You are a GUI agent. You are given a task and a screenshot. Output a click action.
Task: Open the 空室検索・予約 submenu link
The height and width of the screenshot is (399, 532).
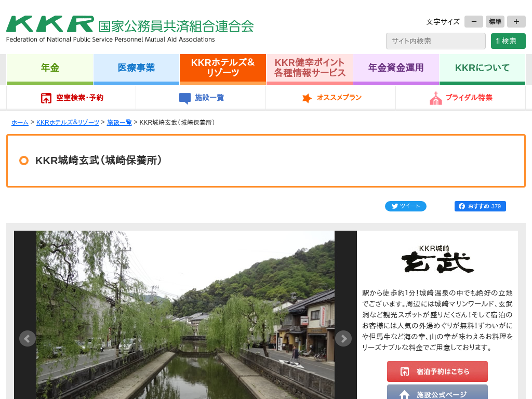point(79,98)
